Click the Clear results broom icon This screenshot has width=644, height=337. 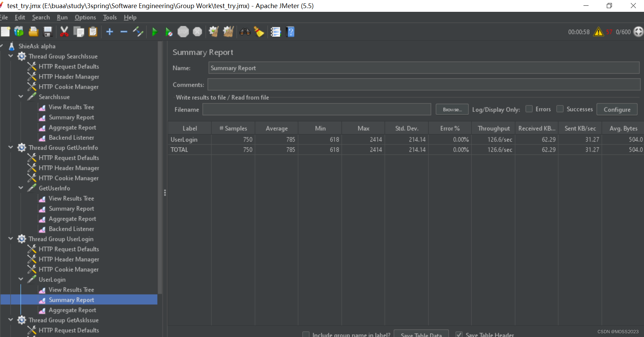pos(214,32)
